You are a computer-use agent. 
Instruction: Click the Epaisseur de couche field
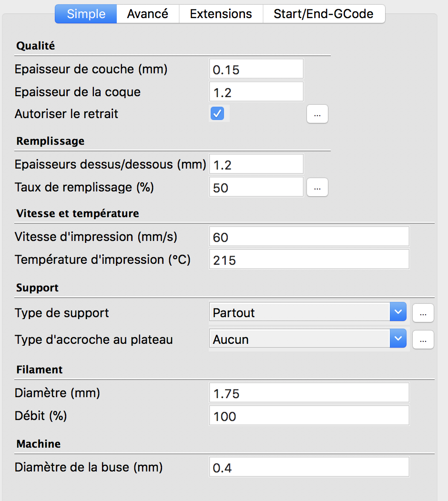(256, 69)
